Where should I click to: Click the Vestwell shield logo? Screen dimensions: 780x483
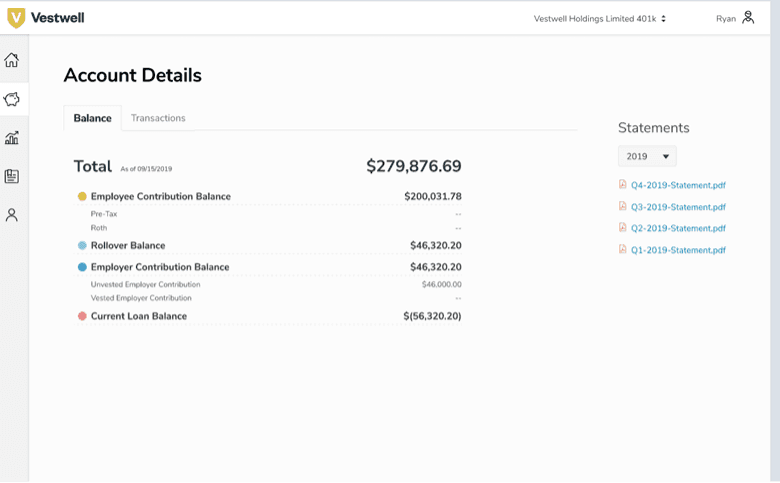[15, 18]
